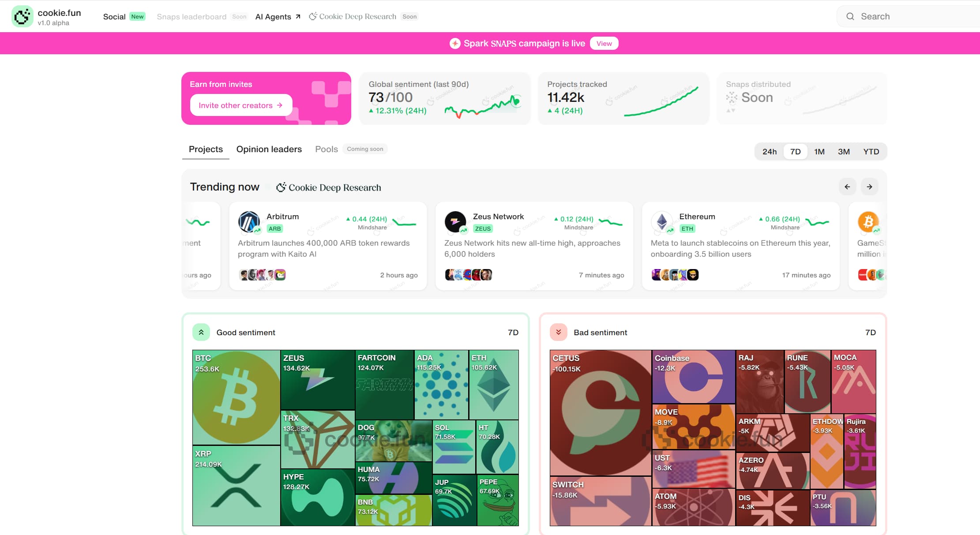Viewport: 980px width, 535px height.
Task: Switch to the Opinion leaders tab
Action: click(269, 149)
